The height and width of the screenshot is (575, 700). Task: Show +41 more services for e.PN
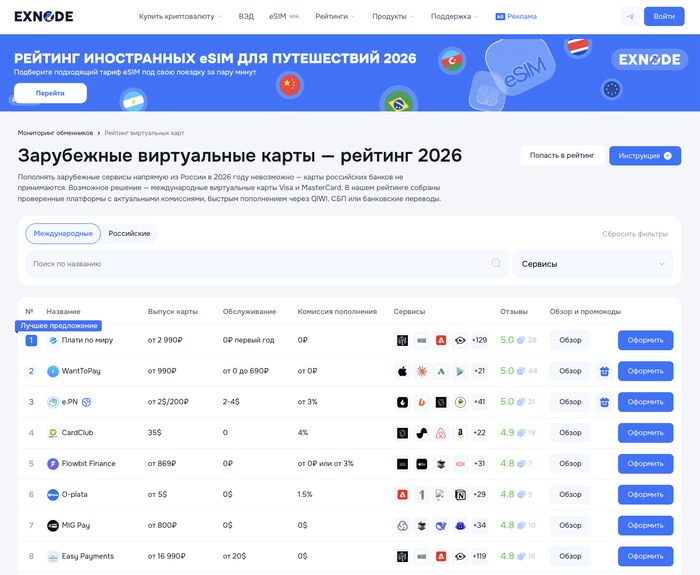479,402
